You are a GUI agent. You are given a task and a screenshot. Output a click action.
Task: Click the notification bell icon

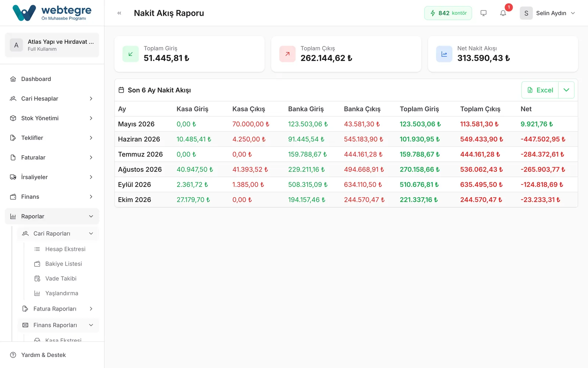(x=503, y=13)
